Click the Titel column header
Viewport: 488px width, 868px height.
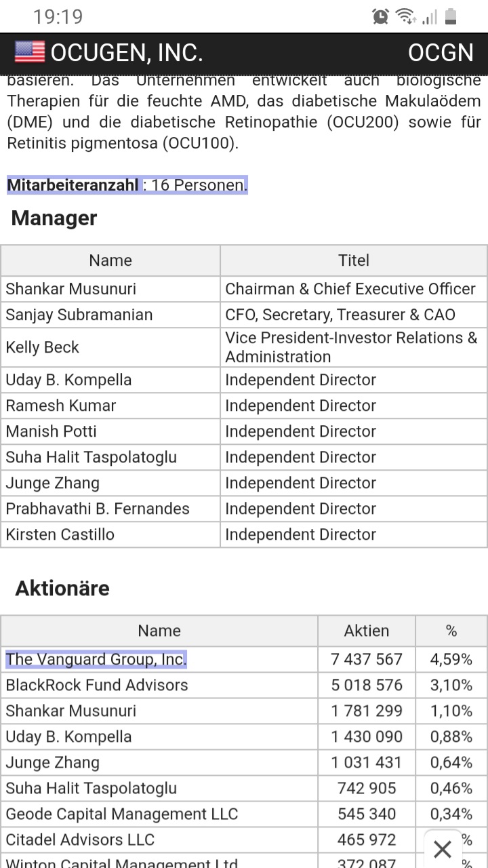coord(353,260)
